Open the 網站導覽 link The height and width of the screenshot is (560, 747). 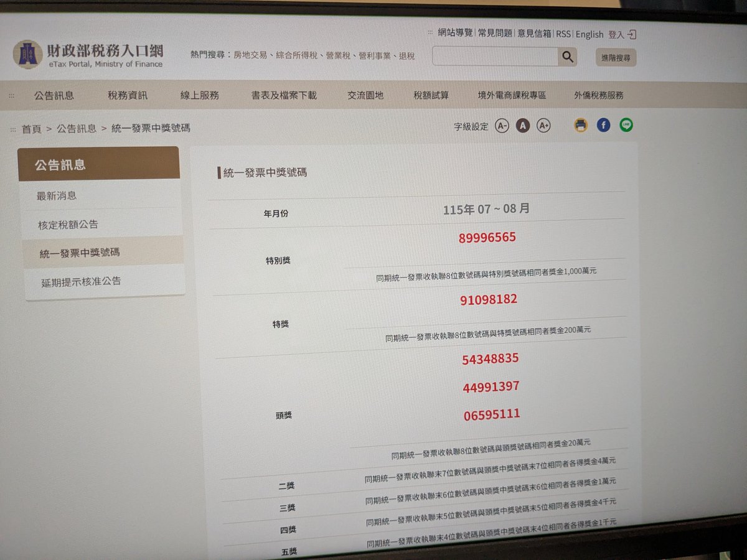pos(455,33)
